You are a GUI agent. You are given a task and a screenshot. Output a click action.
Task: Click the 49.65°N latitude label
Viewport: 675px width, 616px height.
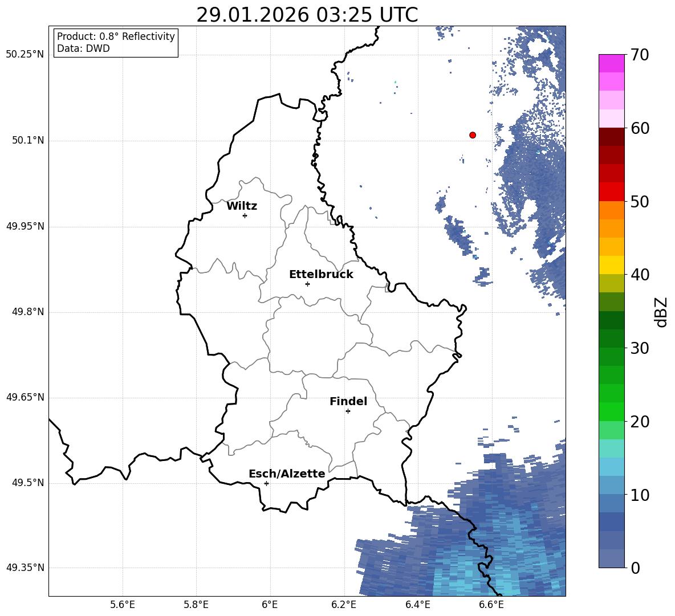click(x=25, y=397)
